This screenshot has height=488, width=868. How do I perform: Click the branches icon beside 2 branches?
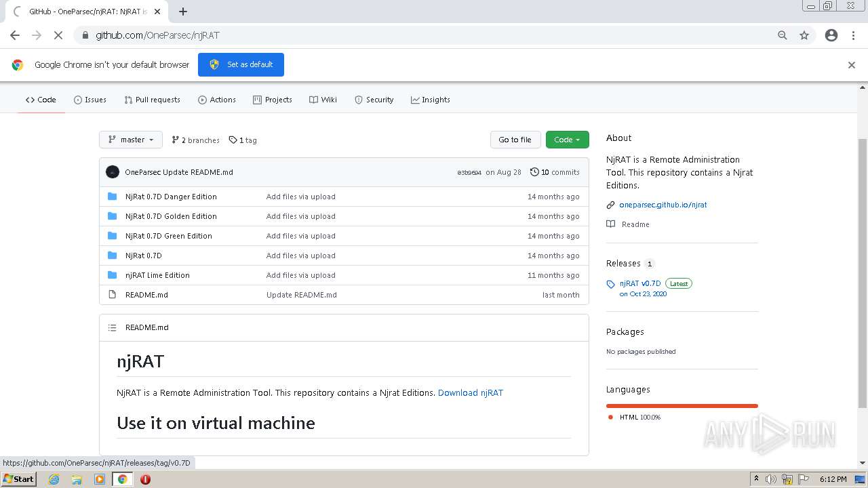(x=175, y=140)
